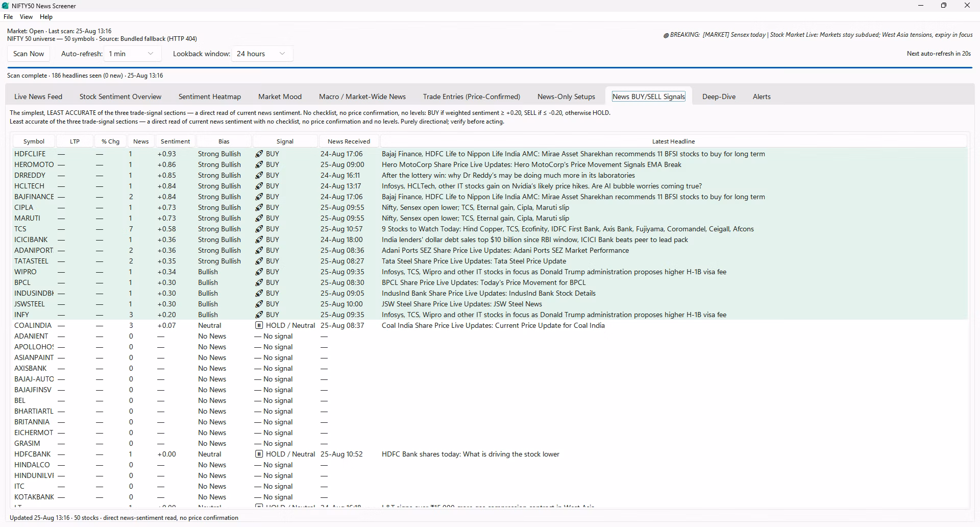Sort by Sentiment column header
The width and height of the screenshot is (980, 527).
pos(175,141)
